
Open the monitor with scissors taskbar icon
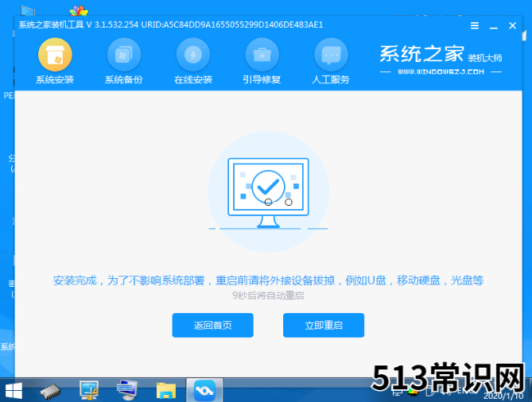(x=89, y=390)
